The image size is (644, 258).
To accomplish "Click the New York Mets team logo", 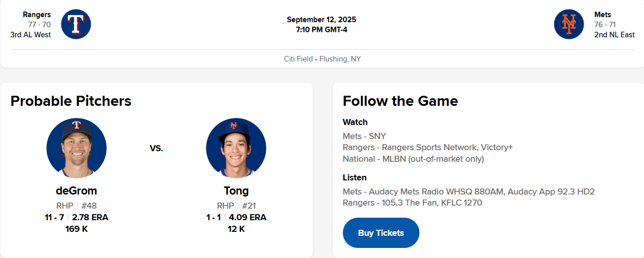I will [x=569, y=24].
